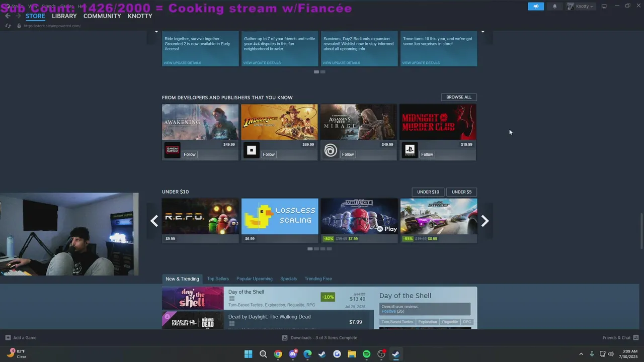The height and width of the screenshot is (362, 644).
Task: Show previous Under $10 games with the left arrow
Action: coord(154,221)
